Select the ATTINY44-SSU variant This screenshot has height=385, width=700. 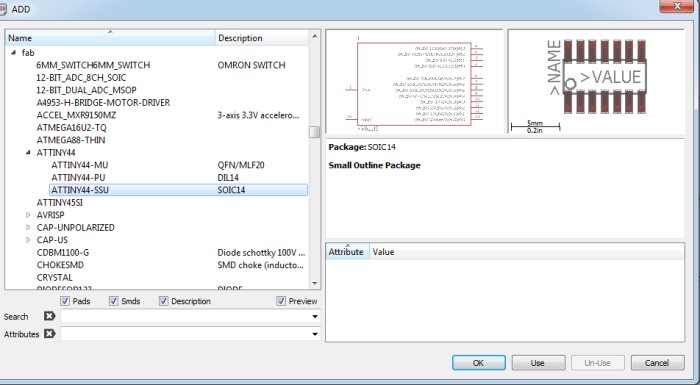click(x=80, y=190)
